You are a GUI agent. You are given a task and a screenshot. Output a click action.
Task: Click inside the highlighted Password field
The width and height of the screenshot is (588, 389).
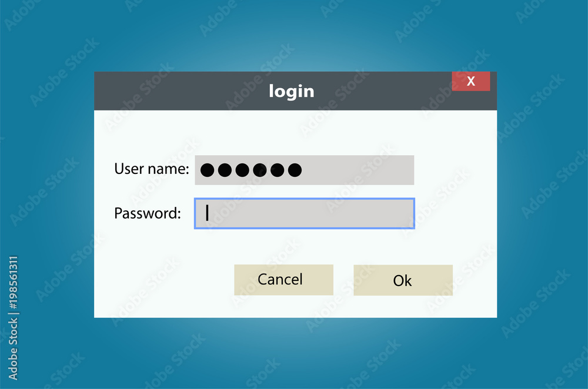(x=305, y=213)
